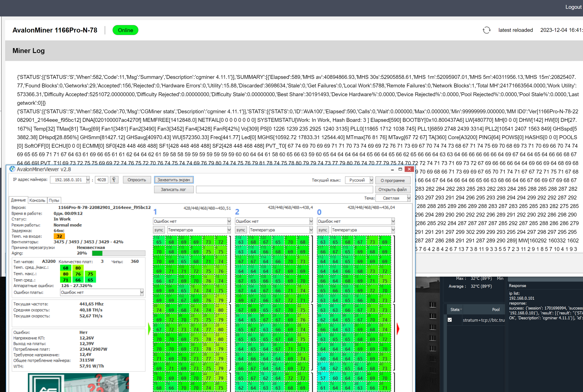Image resolution: width=583 pixels, height=392 pixels.
Task: Click the 3115W total consumption value
Action: (x=87, y=360)
